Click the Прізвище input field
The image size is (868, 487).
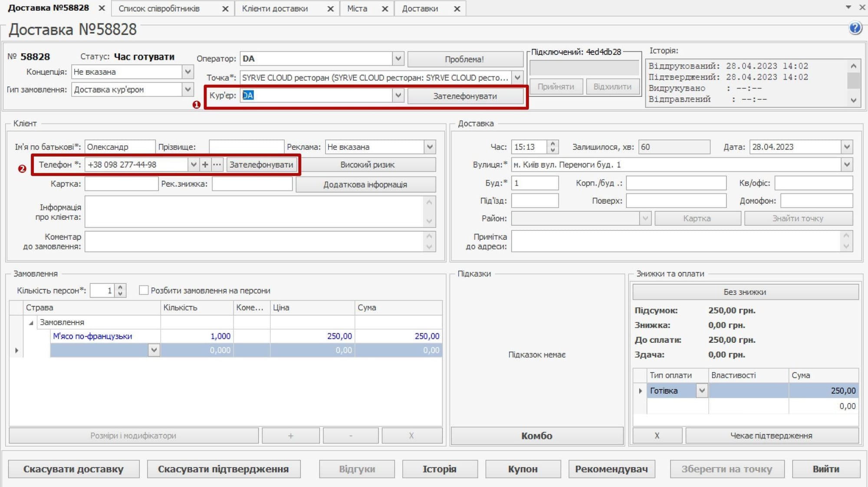click(247, 147)
